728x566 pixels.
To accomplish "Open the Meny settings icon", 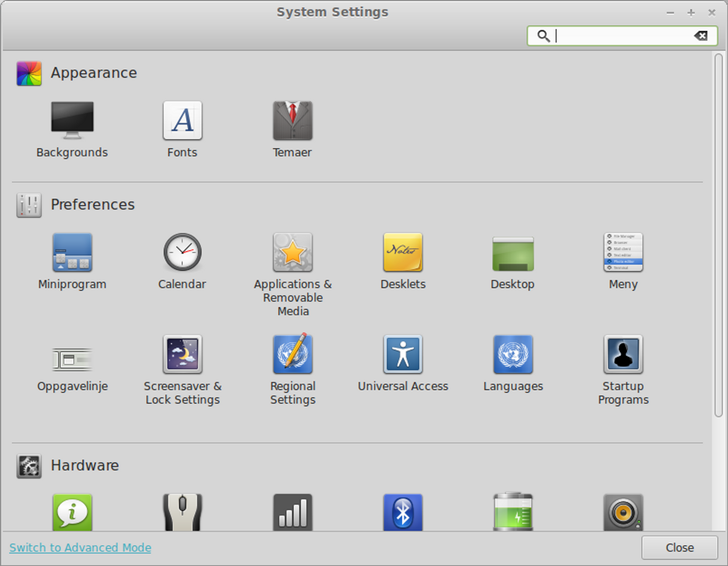I will (x=623, y=253).
